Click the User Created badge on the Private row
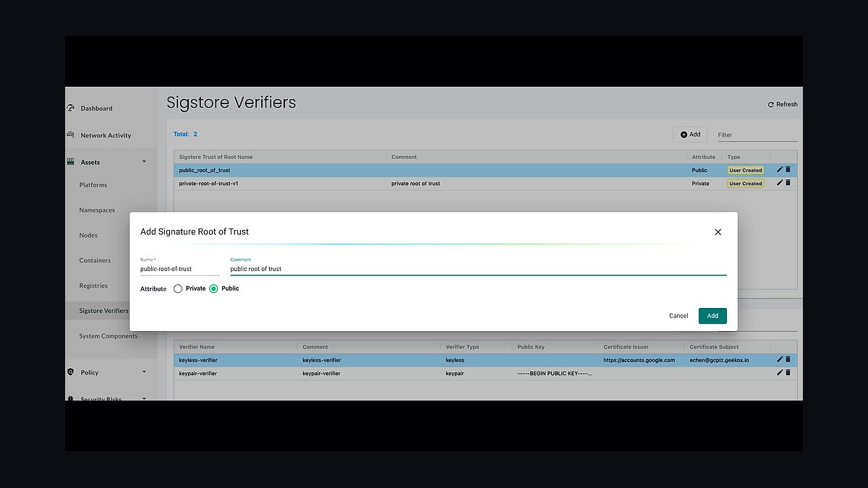Screen dimensions: 868x488 tap(745, 184)
